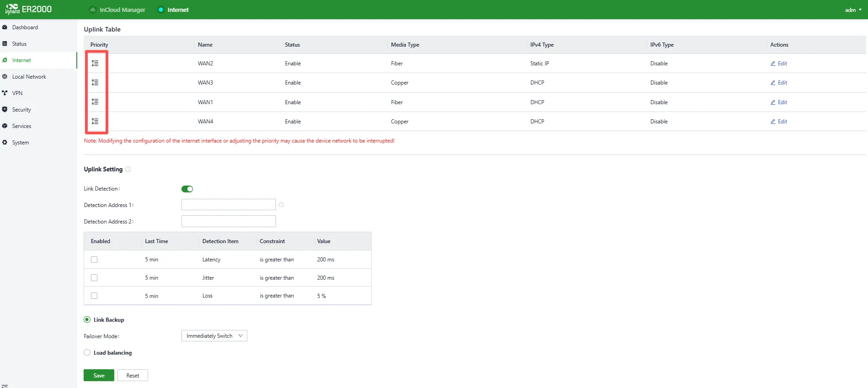Click the Local Network globe icon

tap(5, 77)
